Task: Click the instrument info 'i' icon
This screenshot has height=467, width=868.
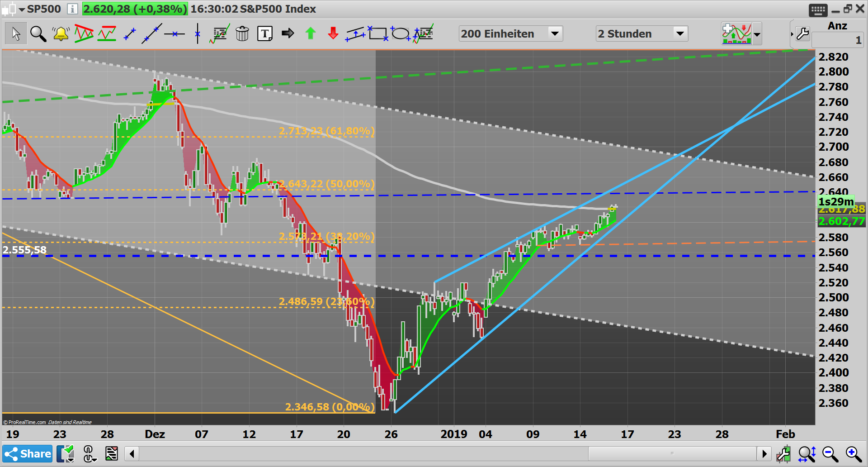Action: click(x=72, y=9)
